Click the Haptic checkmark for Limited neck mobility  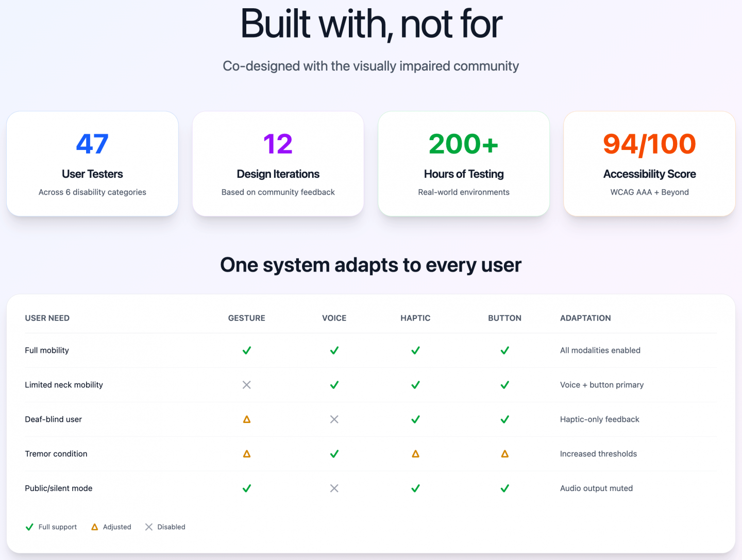(415, 385)
